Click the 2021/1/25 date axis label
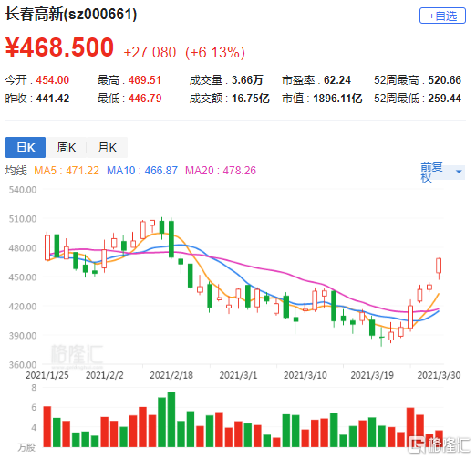The height and width of the screenshot is (460, 476). pyautogui.click(x=47, y=375)
